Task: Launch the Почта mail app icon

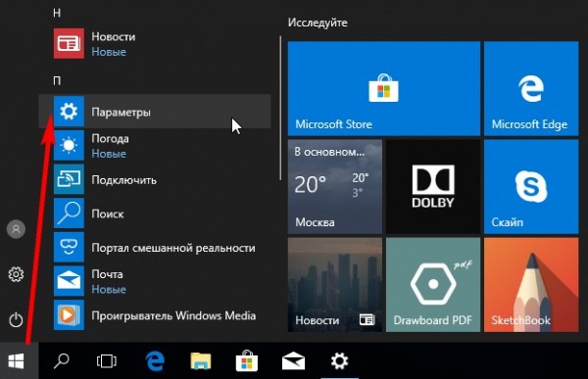Action: coord(69,281)
